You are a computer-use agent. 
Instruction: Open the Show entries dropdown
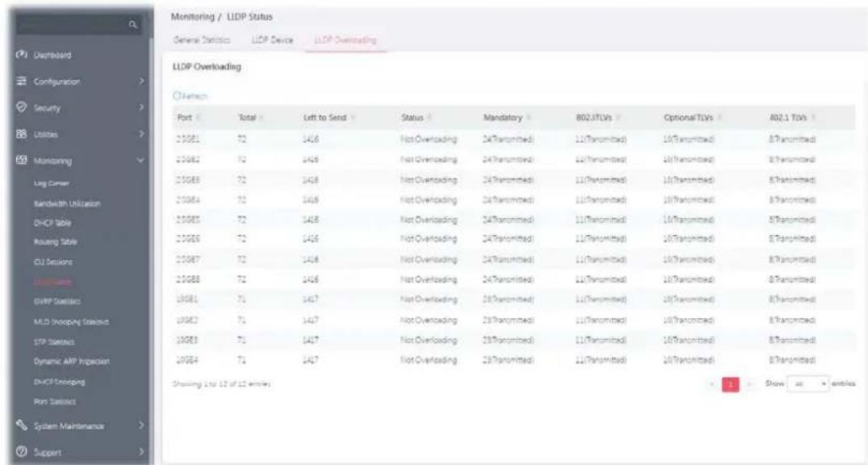(809, 384)
